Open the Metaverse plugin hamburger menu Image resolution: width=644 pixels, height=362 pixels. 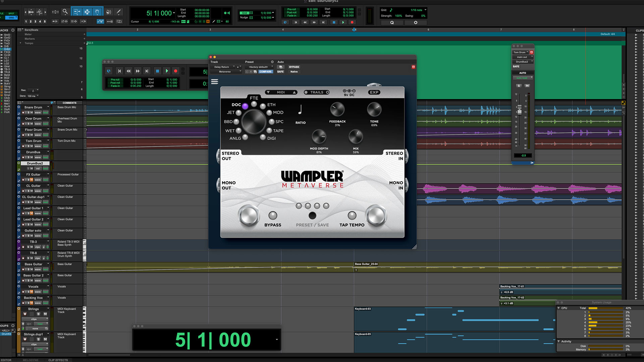pos(215,81)
